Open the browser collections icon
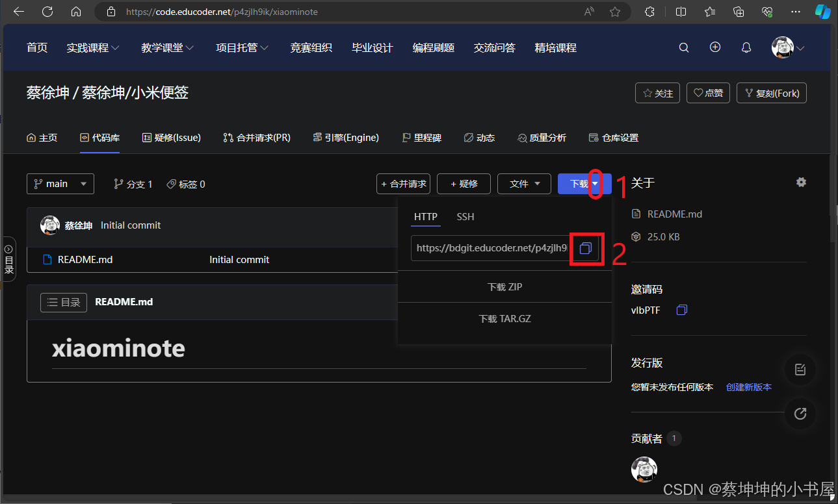 [x=739, y=12]
